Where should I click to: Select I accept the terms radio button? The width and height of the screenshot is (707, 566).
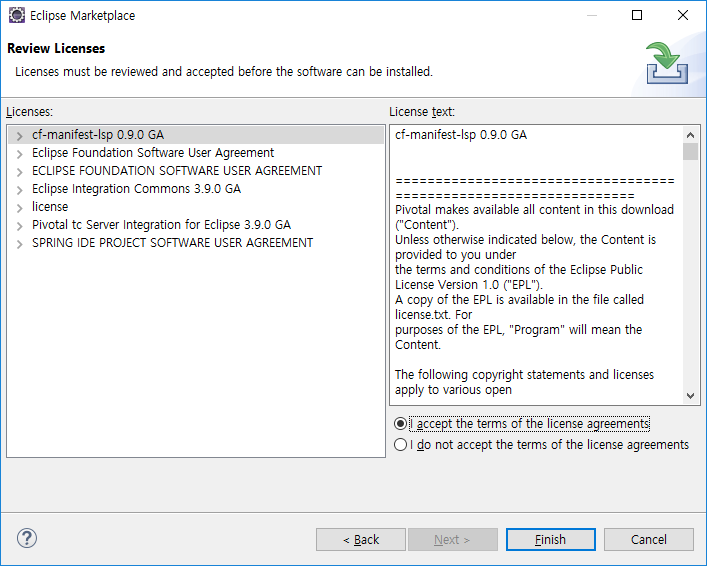(400, 423)
